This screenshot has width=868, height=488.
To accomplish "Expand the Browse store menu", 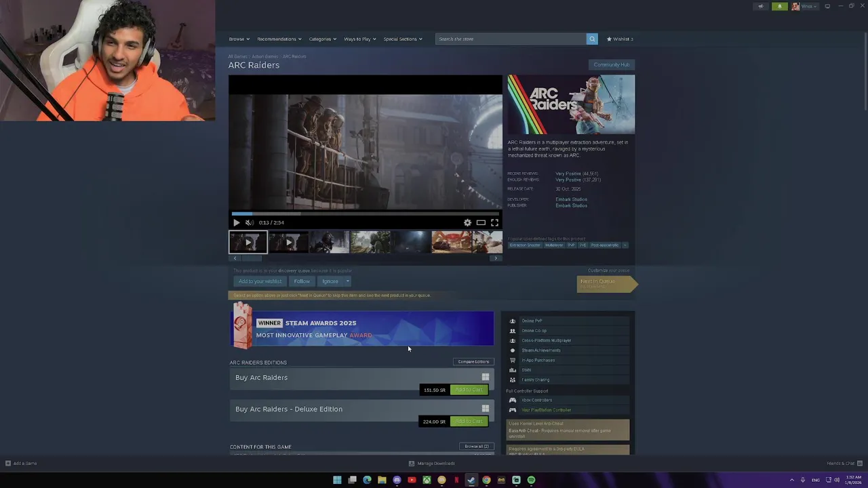I will pos(239,39).
